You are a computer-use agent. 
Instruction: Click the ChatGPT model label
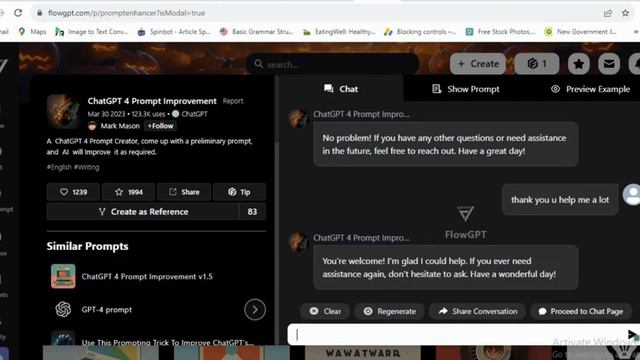[190, 114]
